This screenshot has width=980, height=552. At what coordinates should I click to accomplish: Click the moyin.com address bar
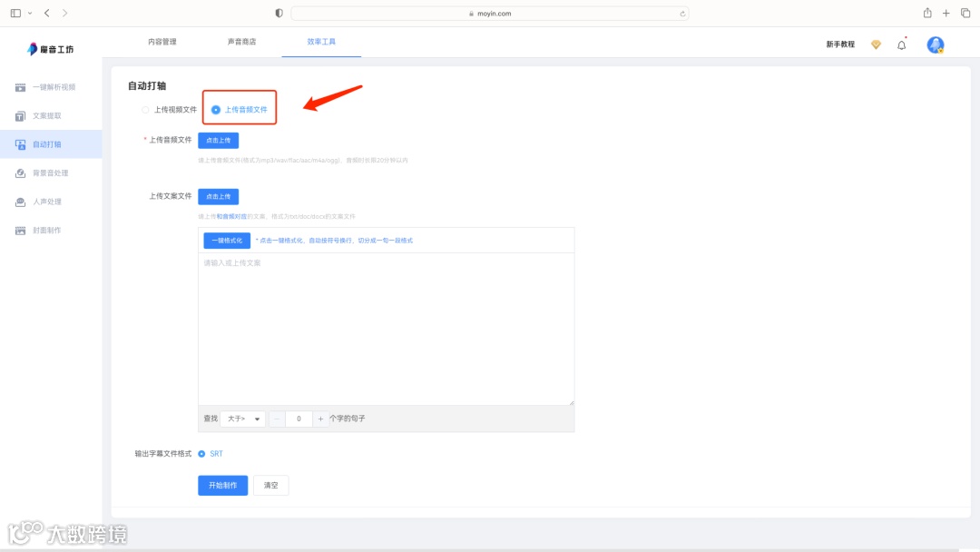pyautogui.click(x=490, y=13)
